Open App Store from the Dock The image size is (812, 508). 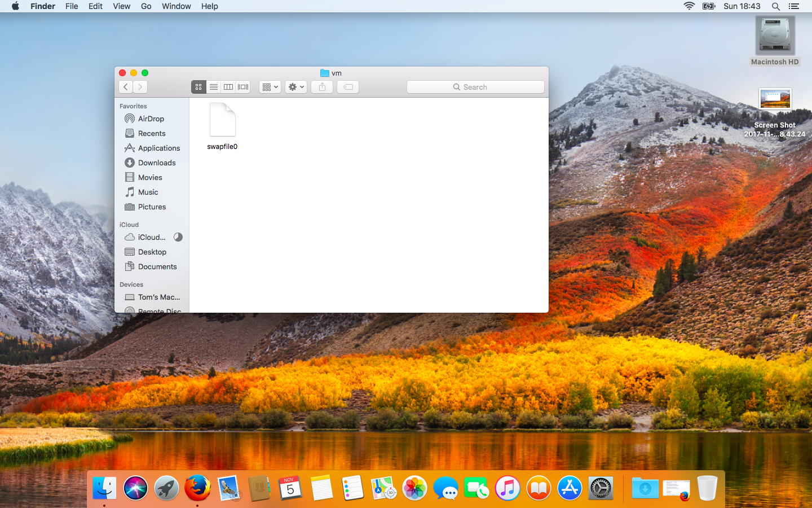click(570, 488)
